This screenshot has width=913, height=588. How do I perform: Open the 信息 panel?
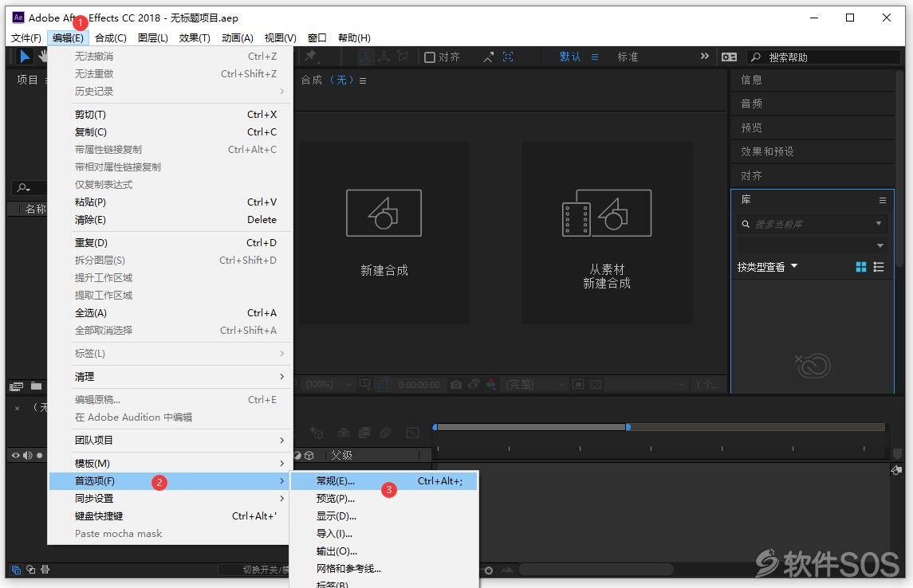coord(813,80)
